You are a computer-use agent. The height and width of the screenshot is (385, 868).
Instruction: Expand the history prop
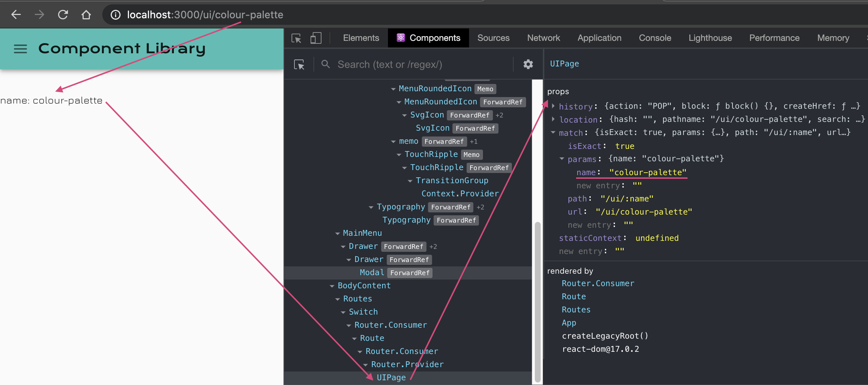pyautogui.click(x=553, y=106)
